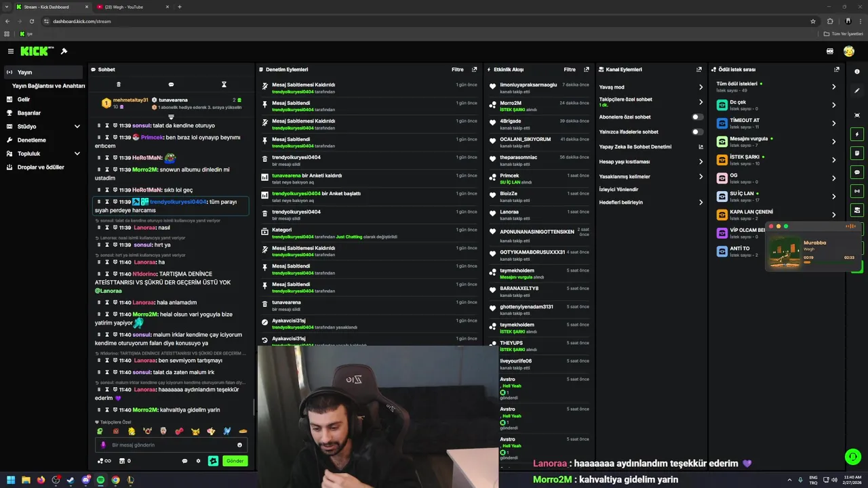Image resolution: width=868 pixels, height=488 pixels.
Task: Click the lightning bolt icon in right sidebar
Action: coord(857,134)
